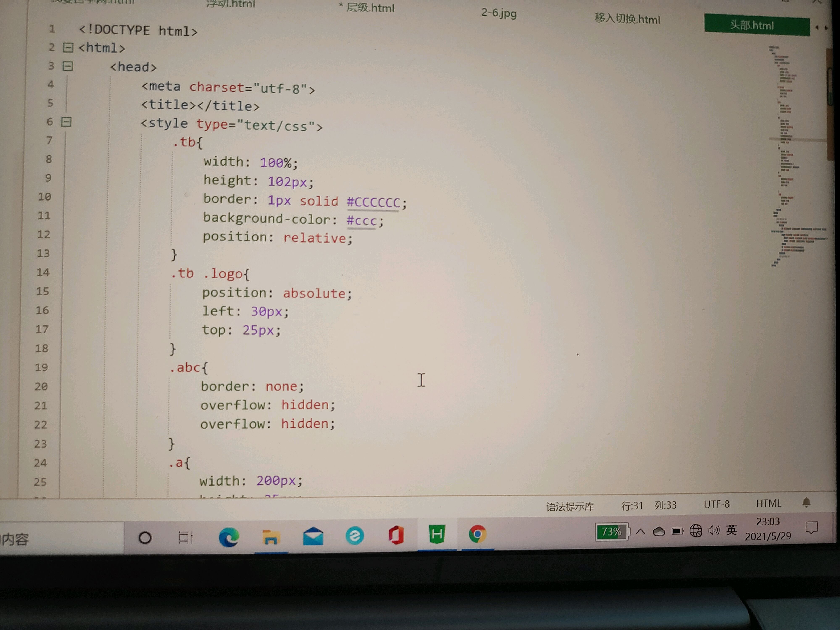Switch to the 移入切换.html tab

point(627,19)
